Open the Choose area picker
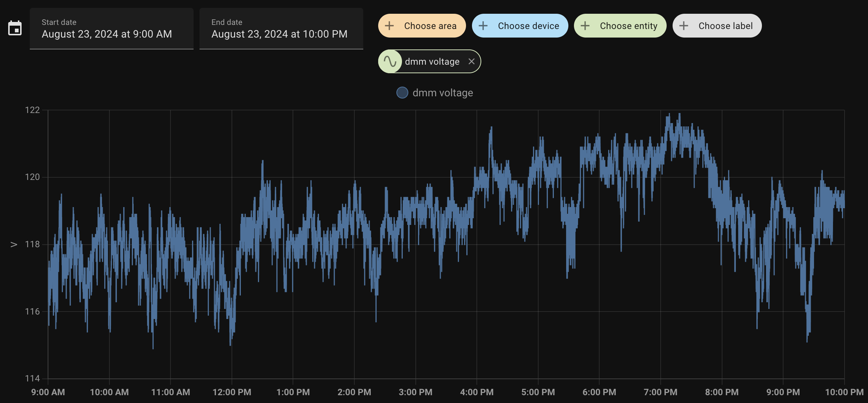Screen dimensions: 868x403 pos(430,26)
